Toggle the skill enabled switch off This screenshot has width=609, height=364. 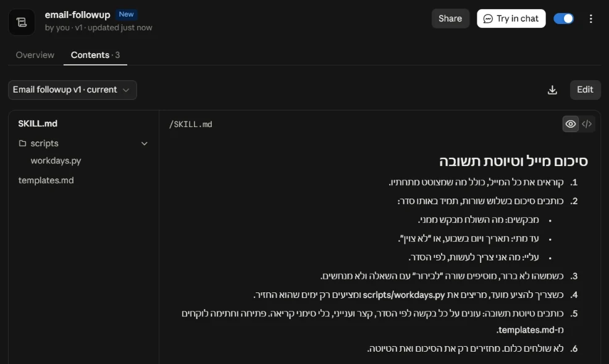pyautogui.click(x=563, y=19)
